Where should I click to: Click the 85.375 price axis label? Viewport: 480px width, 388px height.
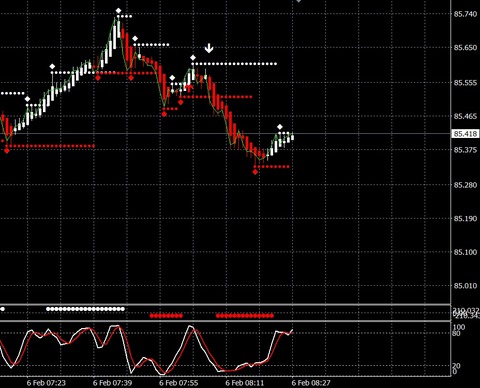click(x=465, y=150)
